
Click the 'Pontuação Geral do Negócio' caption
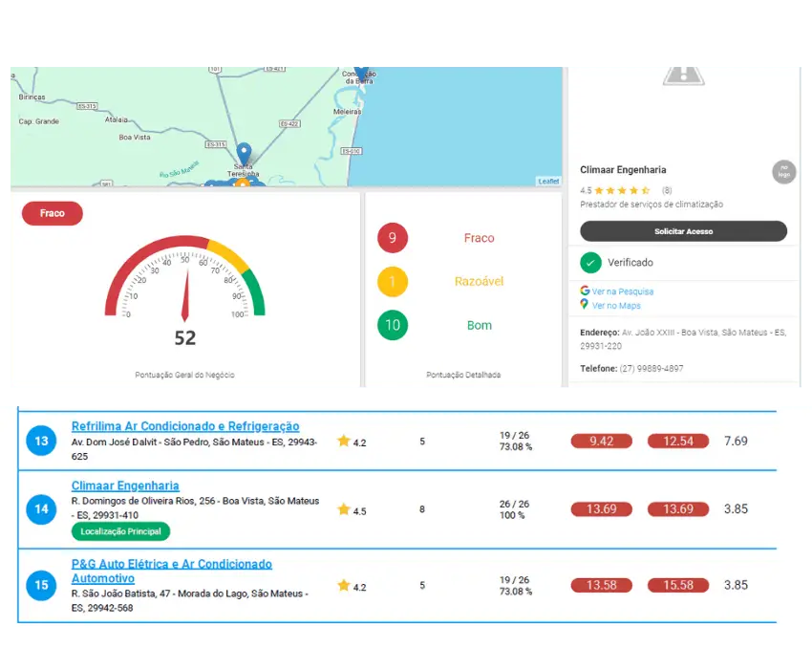pyautogui.click(x=185, y=375)
